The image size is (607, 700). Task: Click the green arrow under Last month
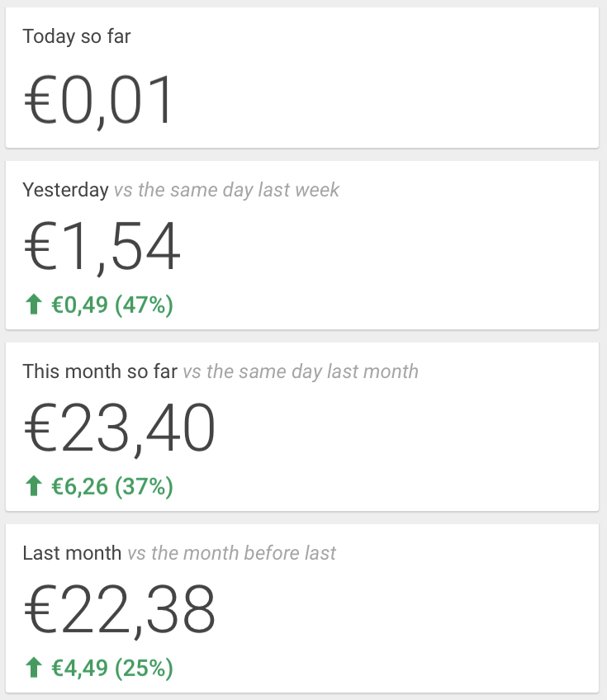(34, 668)
